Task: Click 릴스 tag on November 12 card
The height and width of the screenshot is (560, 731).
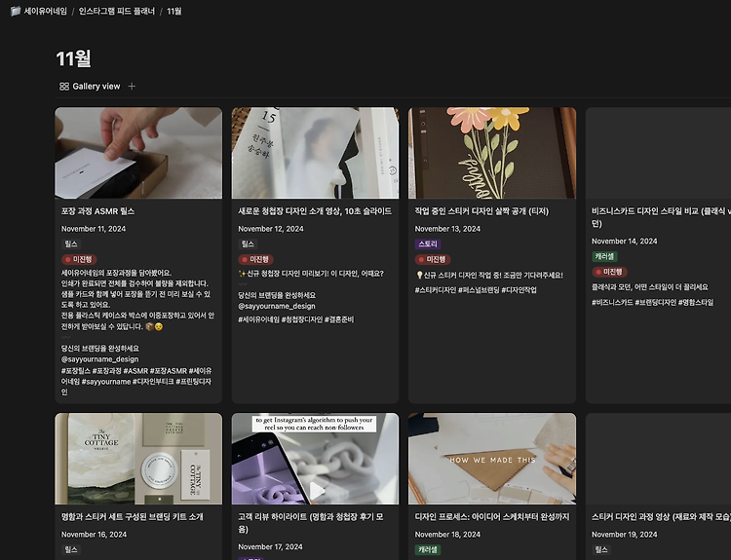Action: pos(248,244)
